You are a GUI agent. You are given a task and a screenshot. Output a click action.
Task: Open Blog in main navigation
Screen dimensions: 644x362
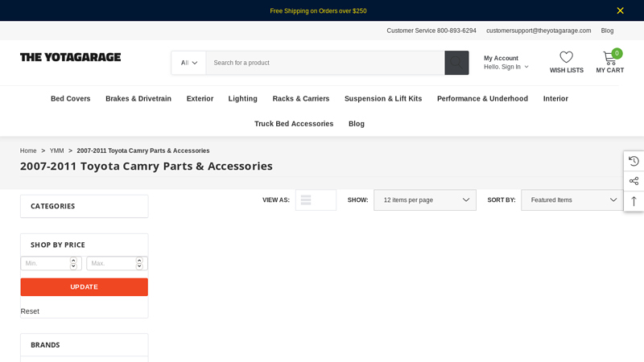(x=356, y=124)
